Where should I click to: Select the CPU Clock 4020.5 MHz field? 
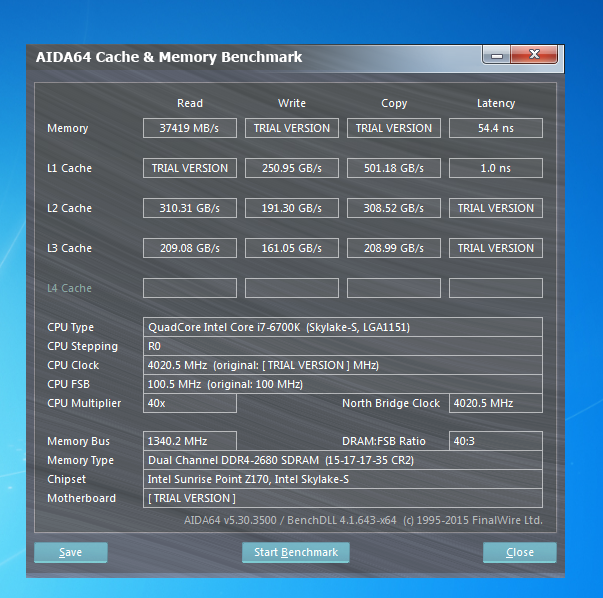pyautogui.click(x=343, y=365)
